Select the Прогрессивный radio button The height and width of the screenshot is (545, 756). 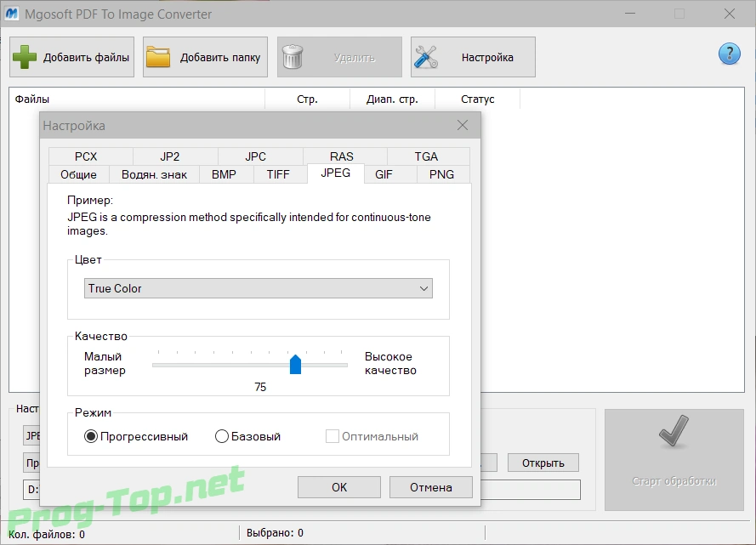pyautogui.click(x=91, y=436)
